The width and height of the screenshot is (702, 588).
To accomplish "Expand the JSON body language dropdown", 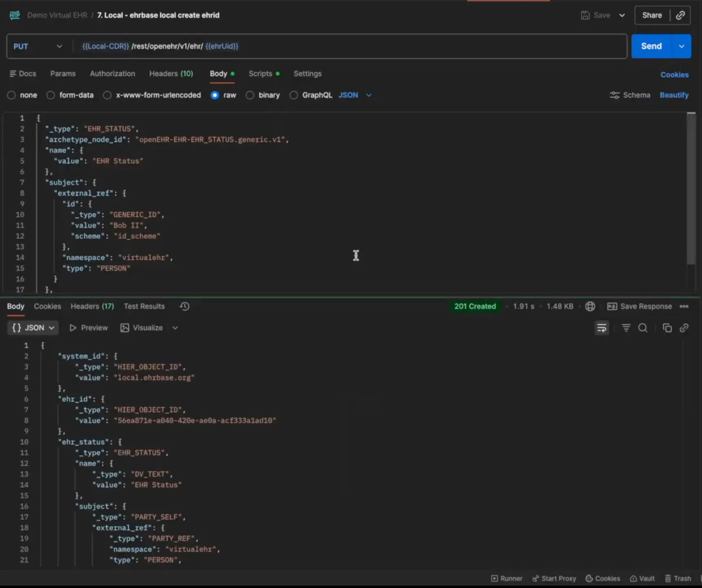I will pos(355,95).
